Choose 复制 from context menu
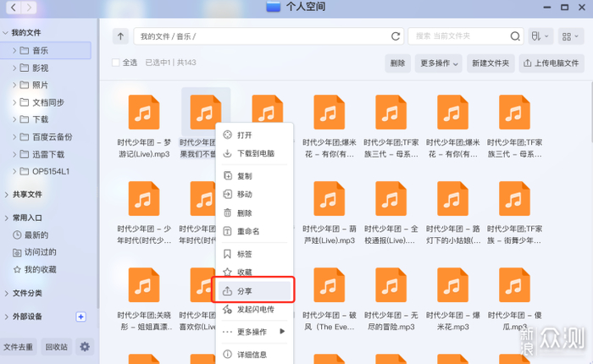The image size is (593, 364). (x=254, y=176)
